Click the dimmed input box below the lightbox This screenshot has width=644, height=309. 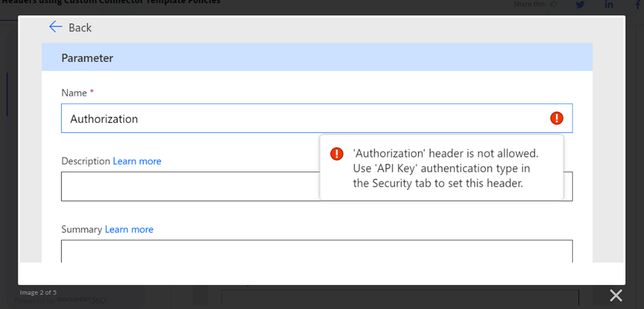pyautogui.click(x=400, y=297)
